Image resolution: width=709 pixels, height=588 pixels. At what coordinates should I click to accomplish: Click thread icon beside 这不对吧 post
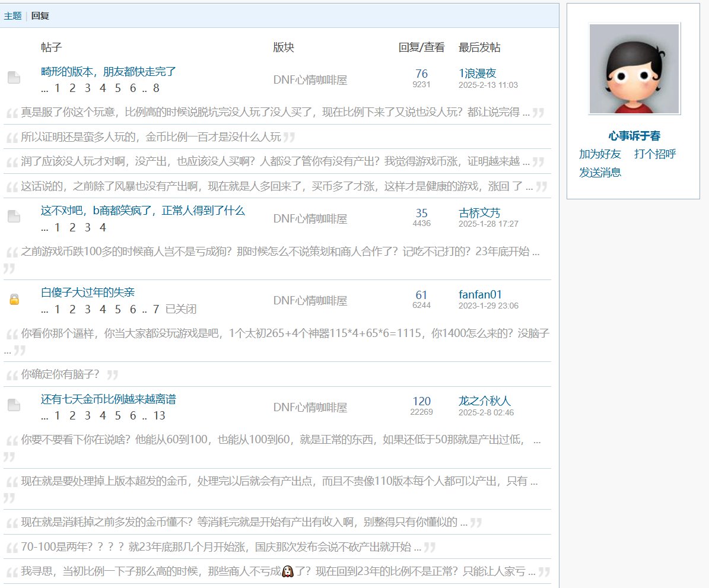[x=14, y=216]
